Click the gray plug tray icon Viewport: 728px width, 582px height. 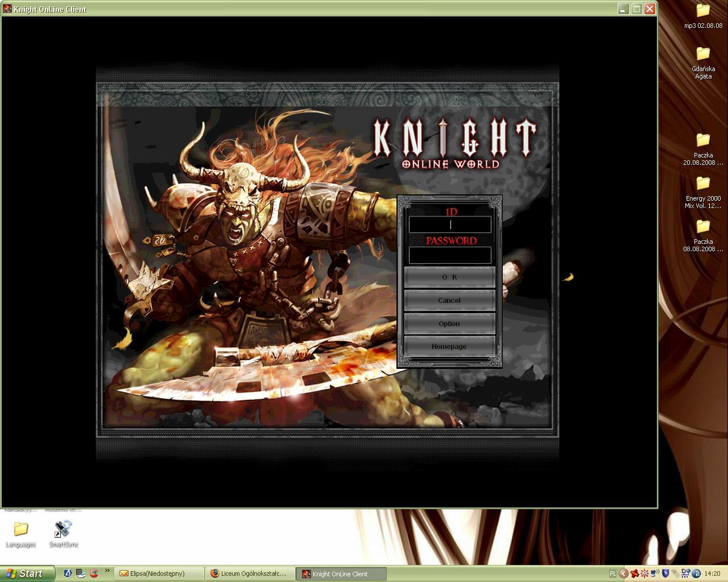pos(675,573)
